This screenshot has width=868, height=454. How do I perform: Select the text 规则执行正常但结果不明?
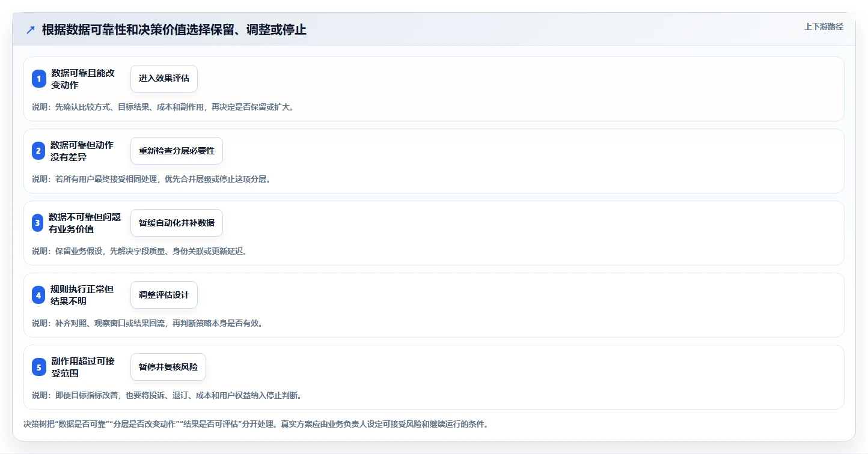tap(82, 295)
